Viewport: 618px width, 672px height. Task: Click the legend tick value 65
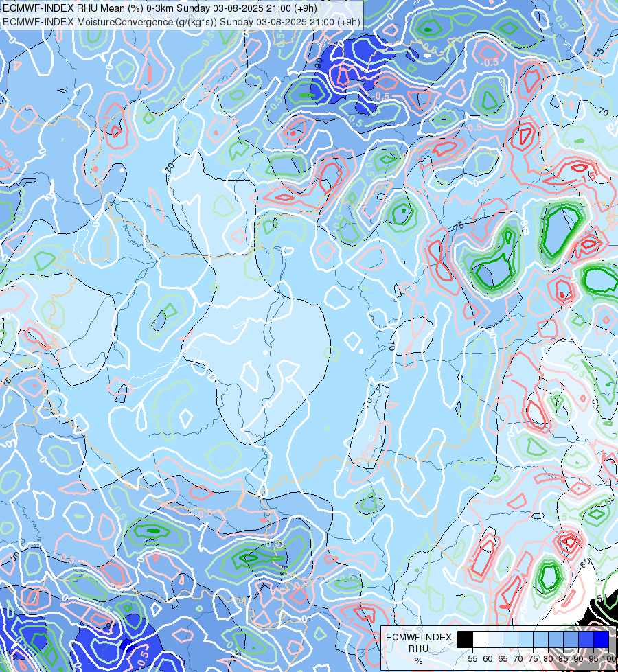point(503,659)
